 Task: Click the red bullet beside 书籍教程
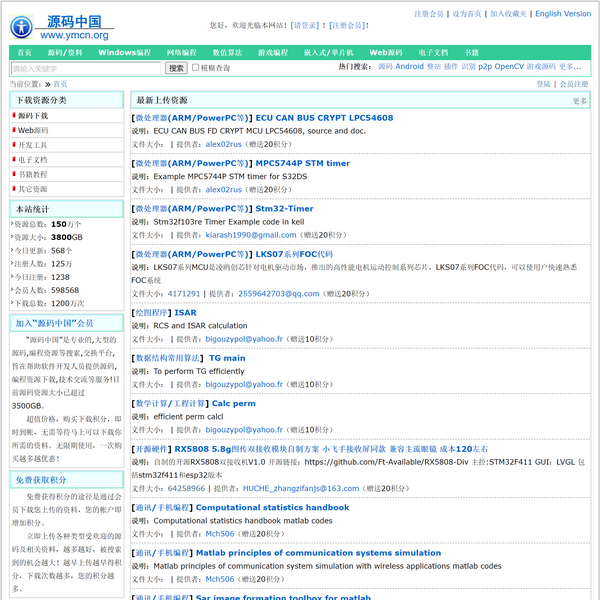click(x=14, y=174)
